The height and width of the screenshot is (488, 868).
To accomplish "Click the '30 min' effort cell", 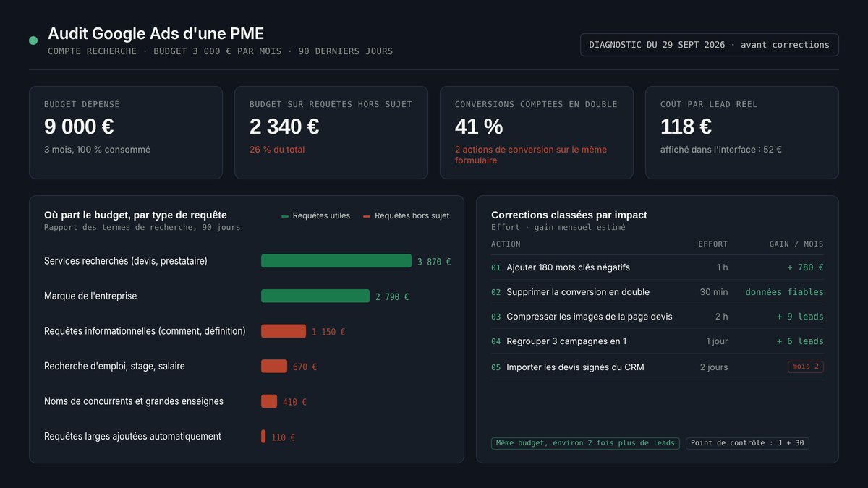I will [714, 292].
